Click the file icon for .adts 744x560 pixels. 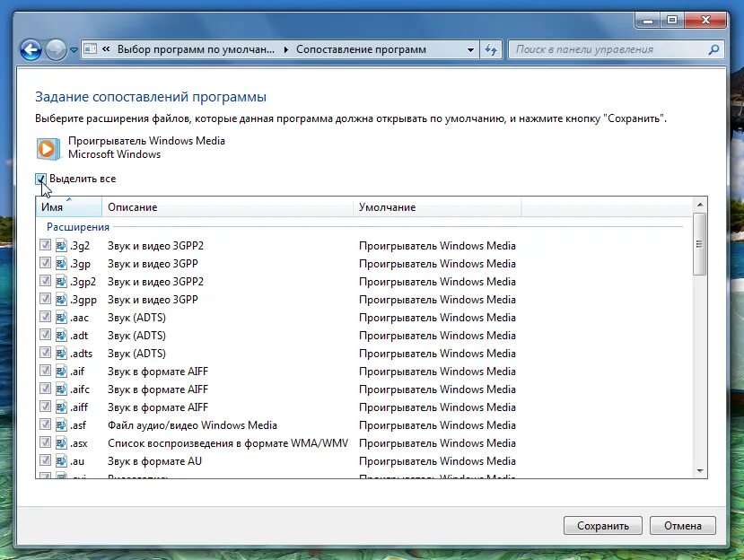coord(61,353)
